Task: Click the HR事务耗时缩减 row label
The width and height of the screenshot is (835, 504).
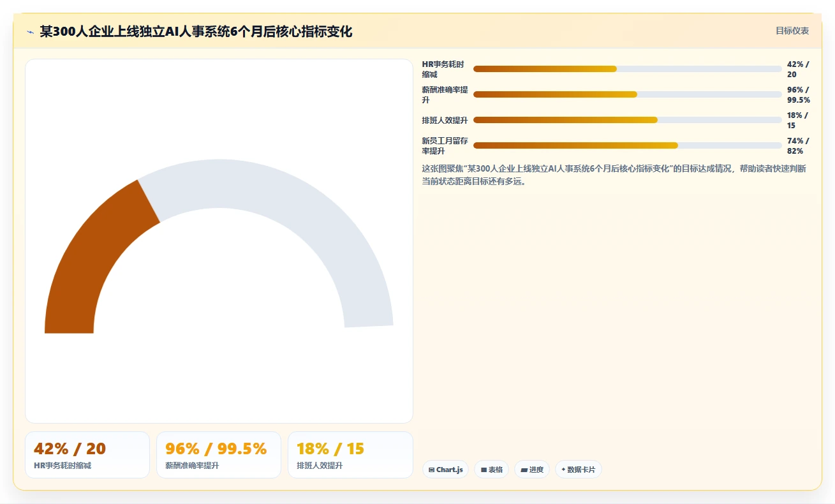Action: 444,69
